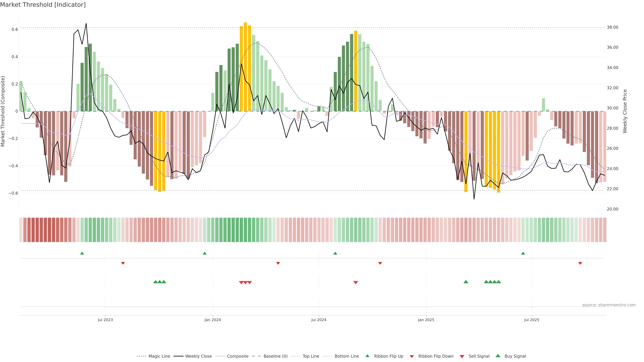Click the sharemaestro.com source text

(x=609, y=305)
